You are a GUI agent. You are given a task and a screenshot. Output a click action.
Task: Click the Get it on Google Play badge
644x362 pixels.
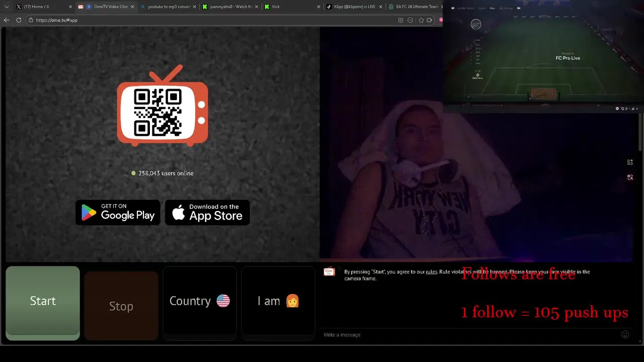click(x=118, y=212)
